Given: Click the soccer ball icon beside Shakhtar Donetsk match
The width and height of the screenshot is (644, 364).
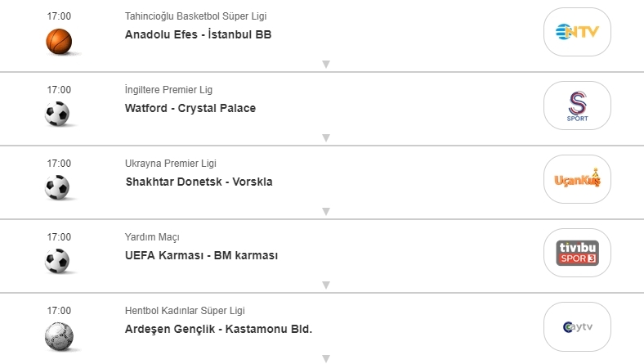Looking at the screenshot, I should [59, 187].
